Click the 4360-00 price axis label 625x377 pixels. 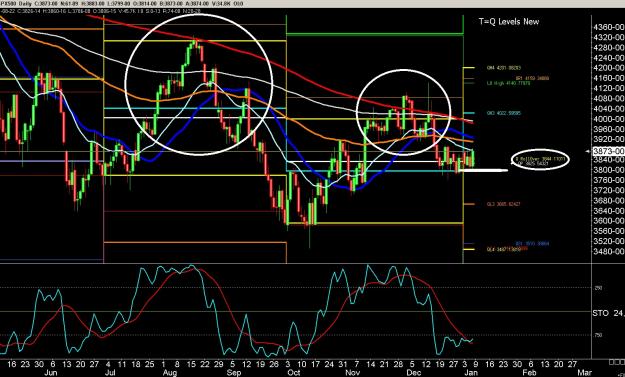pyautogui.click(x=608, y=27)
